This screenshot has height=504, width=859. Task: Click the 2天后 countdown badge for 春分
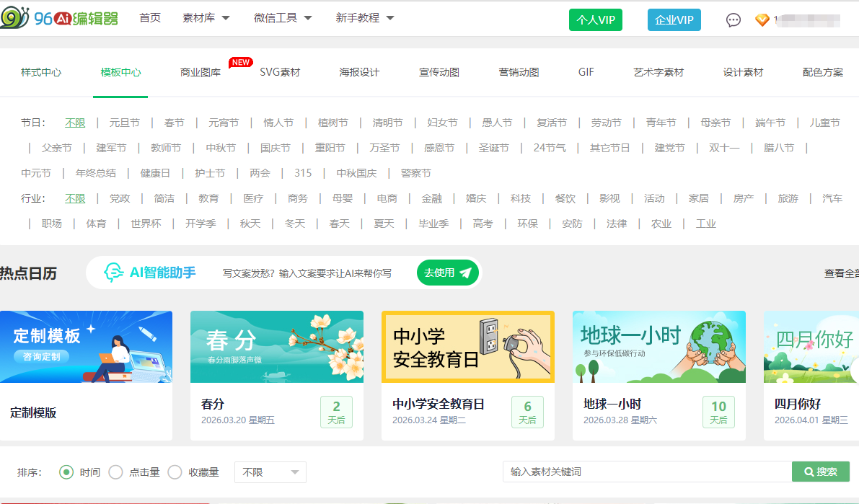pyautogui.click(x=336, y=412)
